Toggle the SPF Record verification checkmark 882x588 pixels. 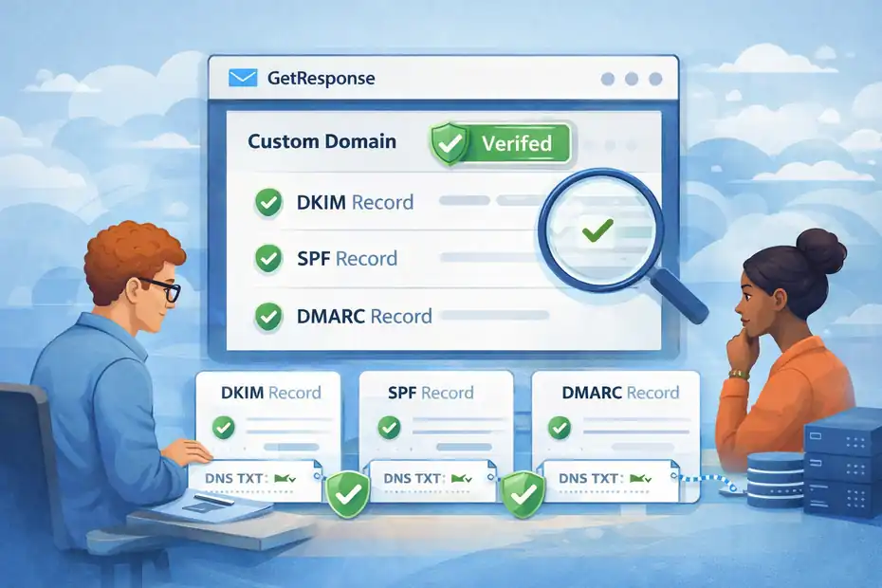pos(266,258)
